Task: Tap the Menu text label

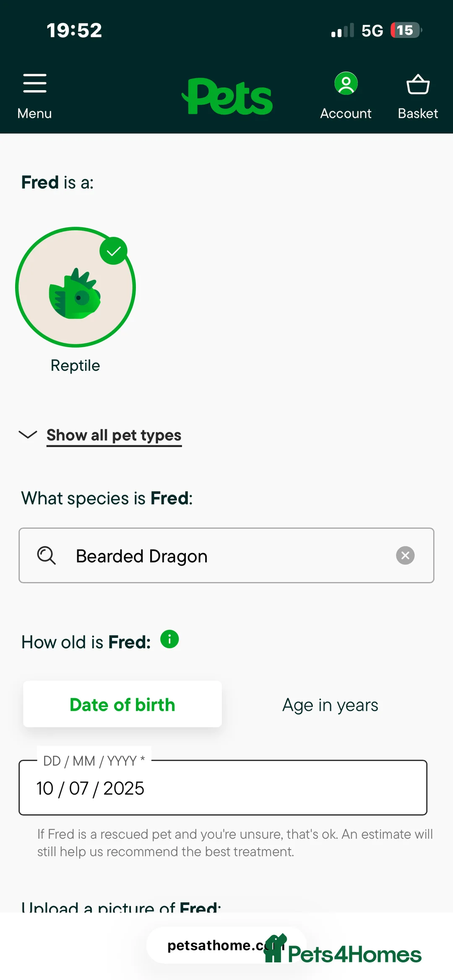Action: (35, 114)
